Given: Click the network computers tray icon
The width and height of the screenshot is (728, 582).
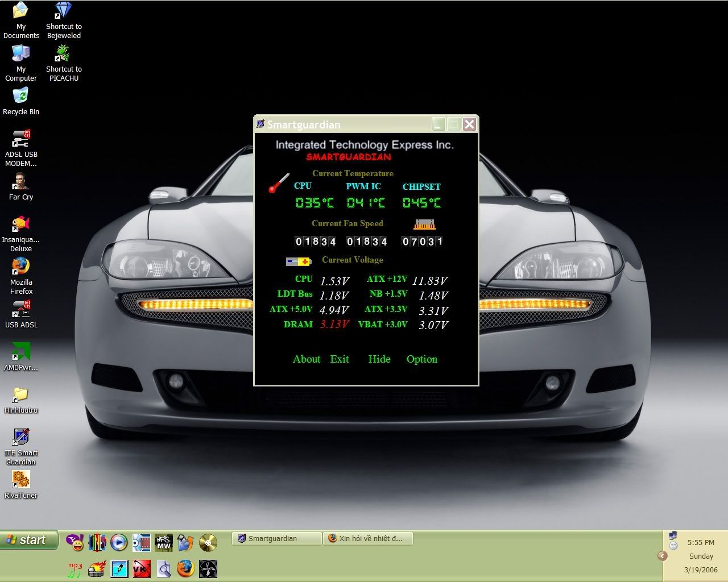Looking at the screenshot, I should click(673, 535).
